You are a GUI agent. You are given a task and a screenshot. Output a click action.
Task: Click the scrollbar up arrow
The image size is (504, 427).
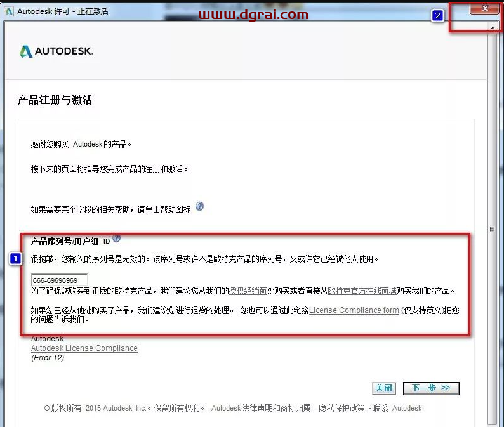tap(493, 28)
